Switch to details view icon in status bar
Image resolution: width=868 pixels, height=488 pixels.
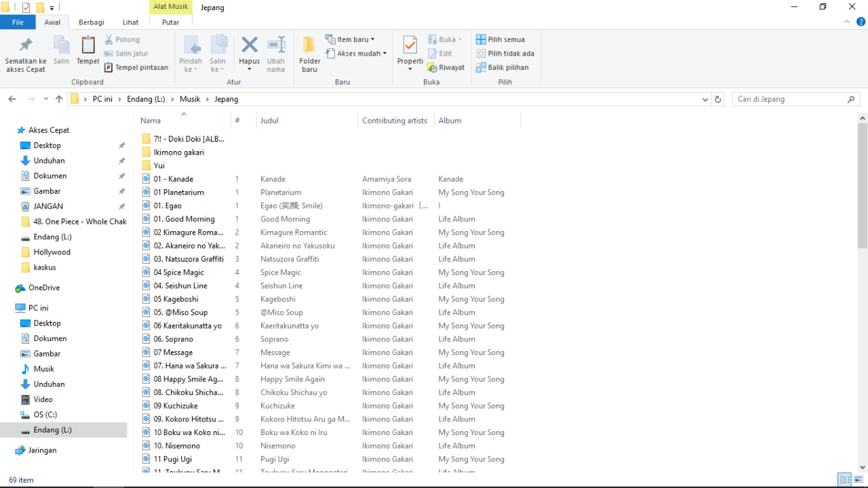click(845, 480)
